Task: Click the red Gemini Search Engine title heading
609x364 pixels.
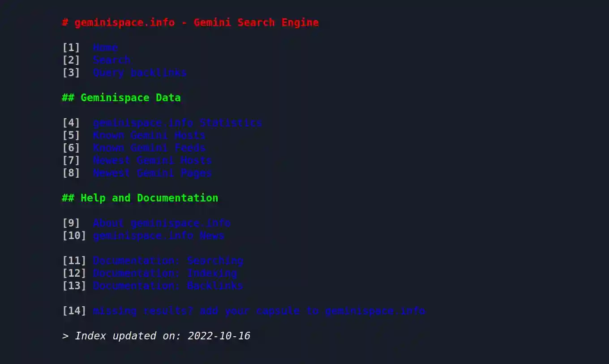Action: [190, 22]
